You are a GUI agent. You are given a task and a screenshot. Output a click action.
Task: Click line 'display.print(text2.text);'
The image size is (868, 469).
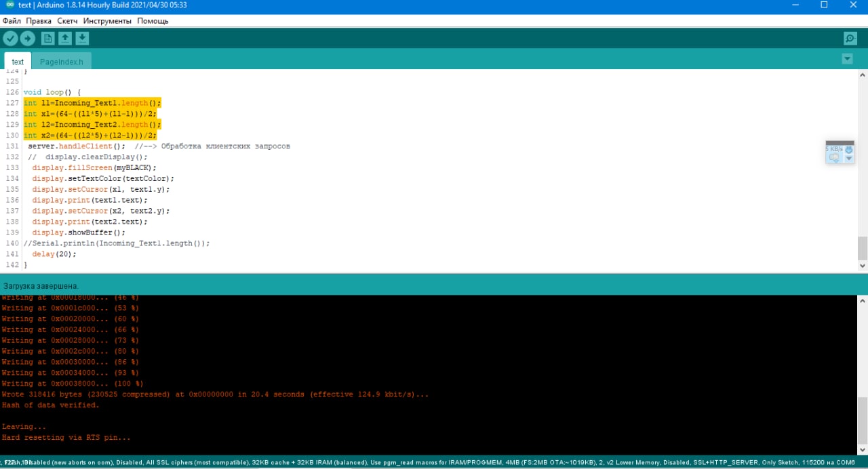[90, 222]
